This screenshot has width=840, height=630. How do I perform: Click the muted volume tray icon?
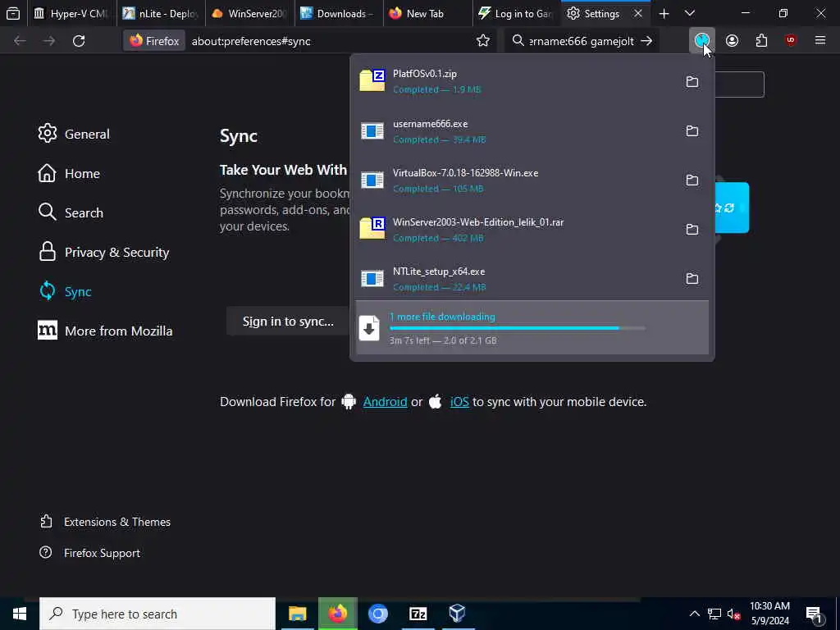pyautogui.click(x=733, y=614)
